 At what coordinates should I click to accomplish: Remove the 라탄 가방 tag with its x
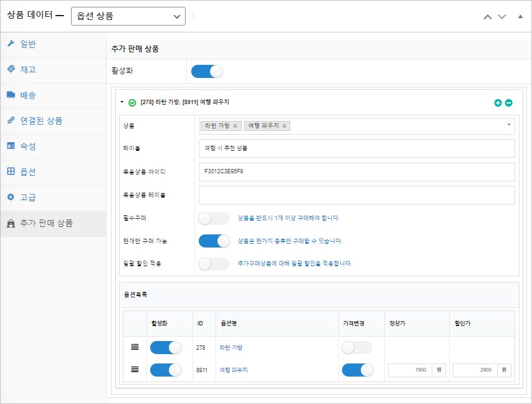pyautogui.click(x=235, y=126)
